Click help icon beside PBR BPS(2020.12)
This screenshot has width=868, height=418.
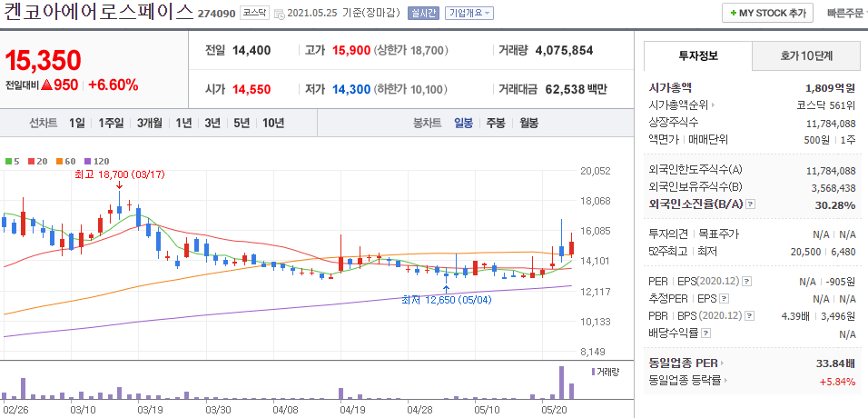pos(750,316)
